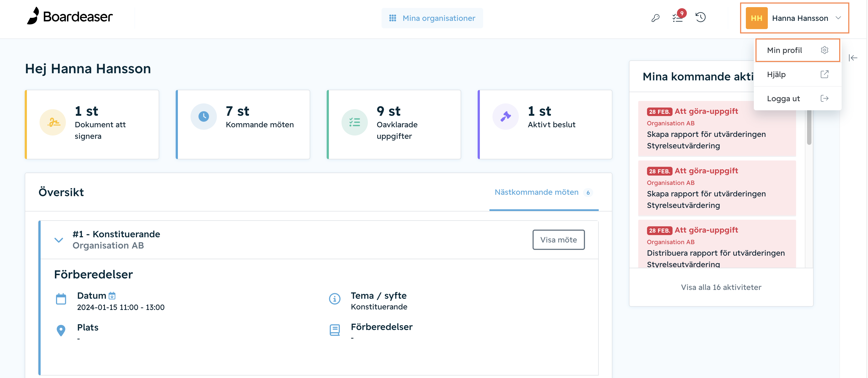This screenshot has width=868, height=378.
Task: Open the history clock icon
Action: click(x=701, y=18)
